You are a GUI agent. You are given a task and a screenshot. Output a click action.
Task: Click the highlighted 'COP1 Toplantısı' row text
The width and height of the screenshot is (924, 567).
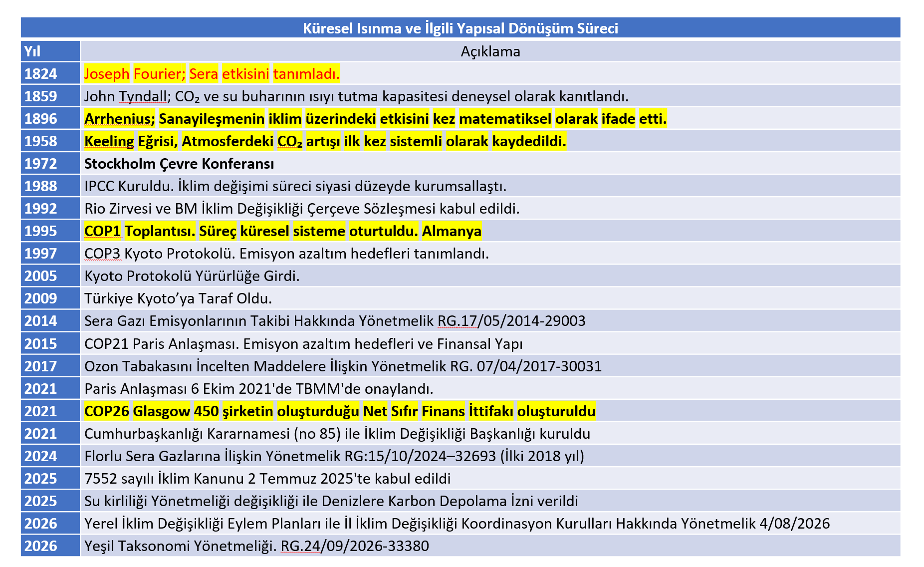click(283, 231)
